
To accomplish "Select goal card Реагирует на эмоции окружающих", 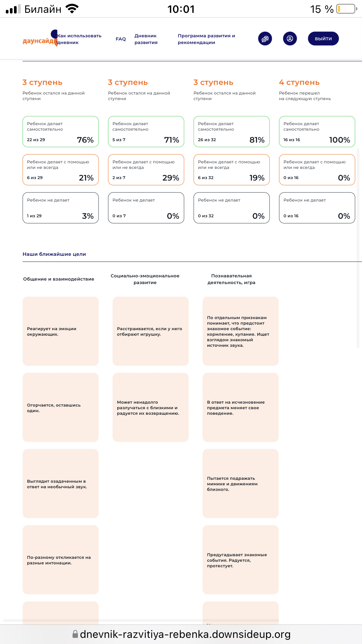I will tap(61, 331).
